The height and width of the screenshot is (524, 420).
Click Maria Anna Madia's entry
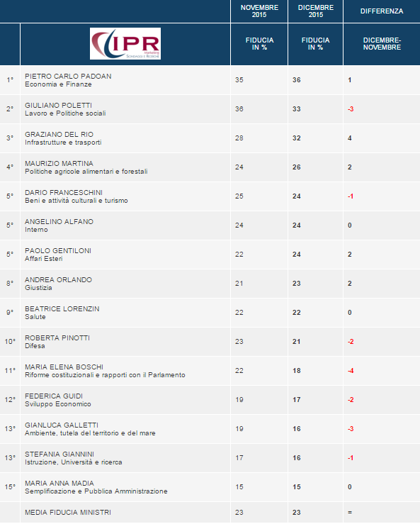point(96,487)
